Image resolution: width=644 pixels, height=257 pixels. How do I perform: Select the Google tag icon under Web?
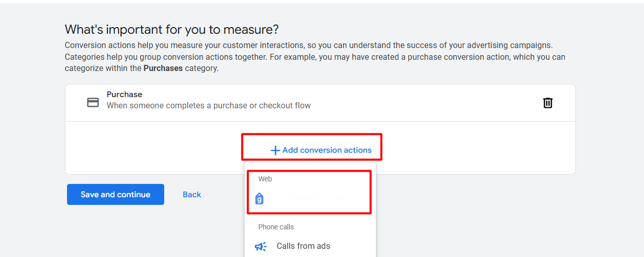pyautogui.click(x=259, y=199)
